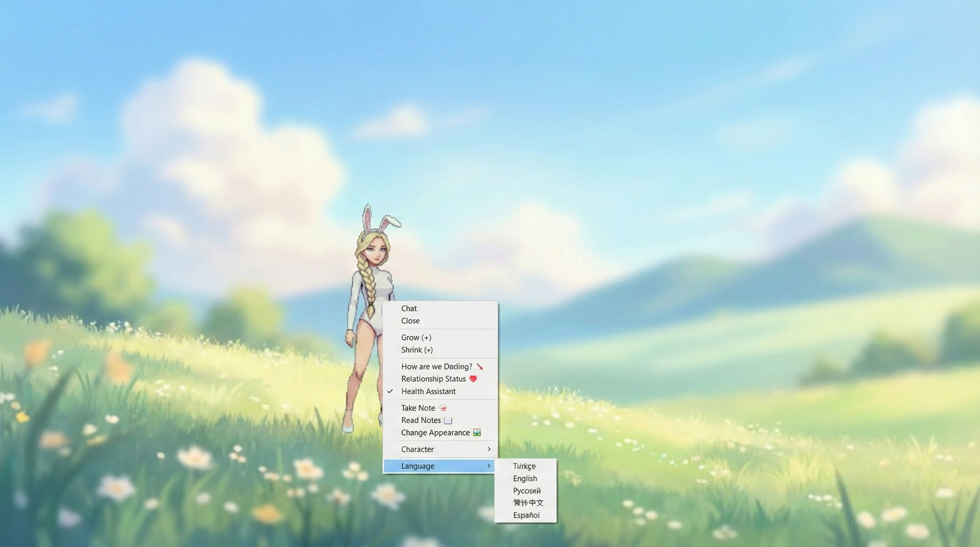Choose the Chinese language option
The width and height of the screenshot is (980, 547).
click(527, 503)
